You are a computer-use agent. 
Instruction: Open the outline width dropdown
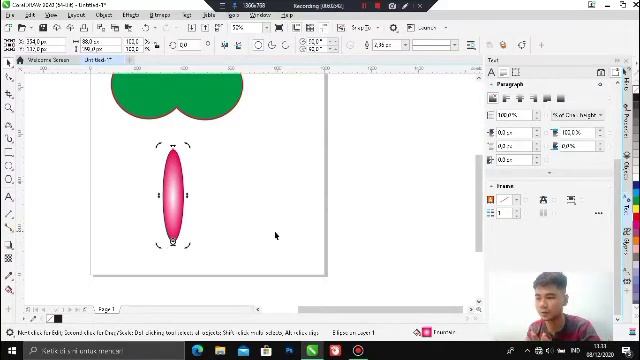pos(405,45)
